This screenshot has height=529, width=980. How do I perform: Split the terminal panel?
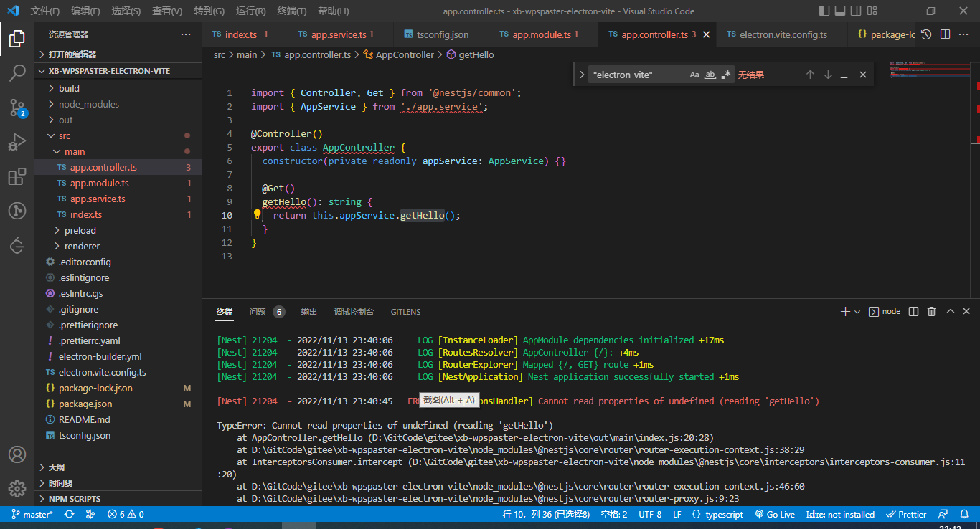(913, 312)
